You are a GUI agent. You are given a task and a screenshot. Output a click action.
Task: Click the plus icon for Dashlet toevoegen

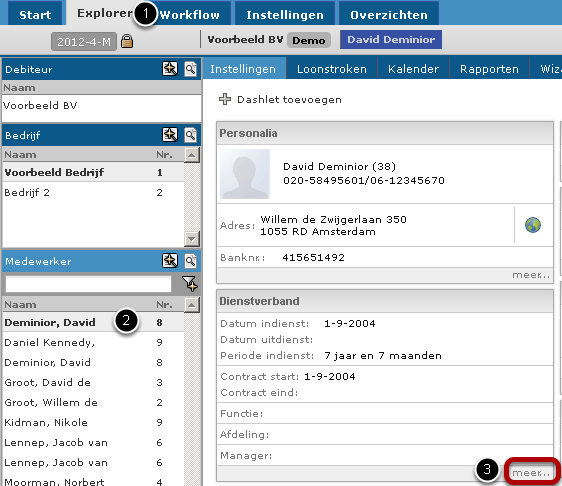point(225,99)
